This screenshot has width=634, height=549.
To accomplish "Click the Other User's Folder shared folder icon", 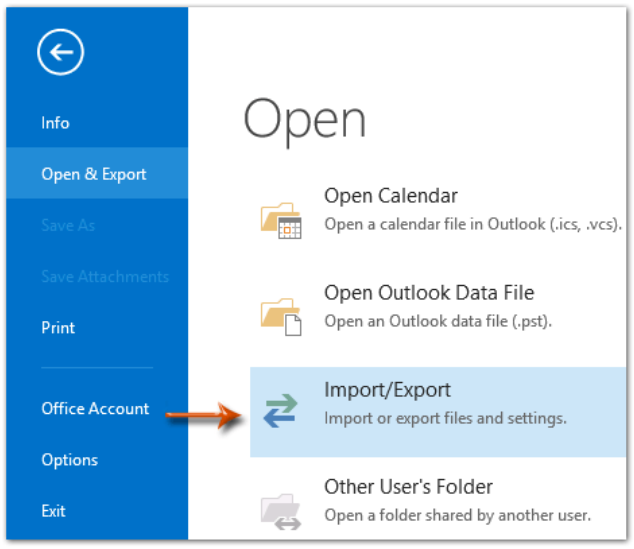I will point(281,512).
